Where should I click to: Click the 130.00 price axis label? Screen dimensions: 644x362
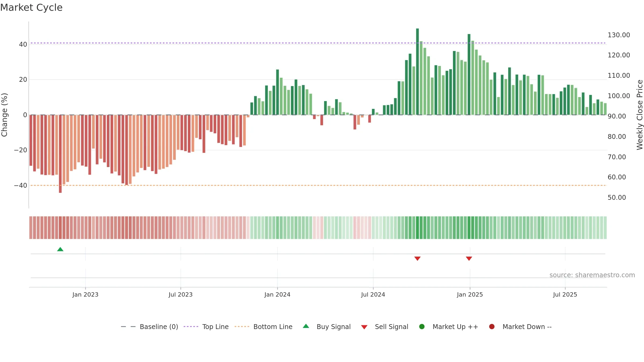619,35
